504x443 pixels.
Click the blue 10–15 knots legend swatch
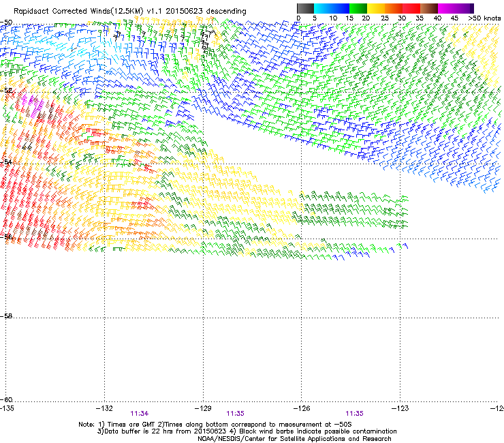[341, 8]
